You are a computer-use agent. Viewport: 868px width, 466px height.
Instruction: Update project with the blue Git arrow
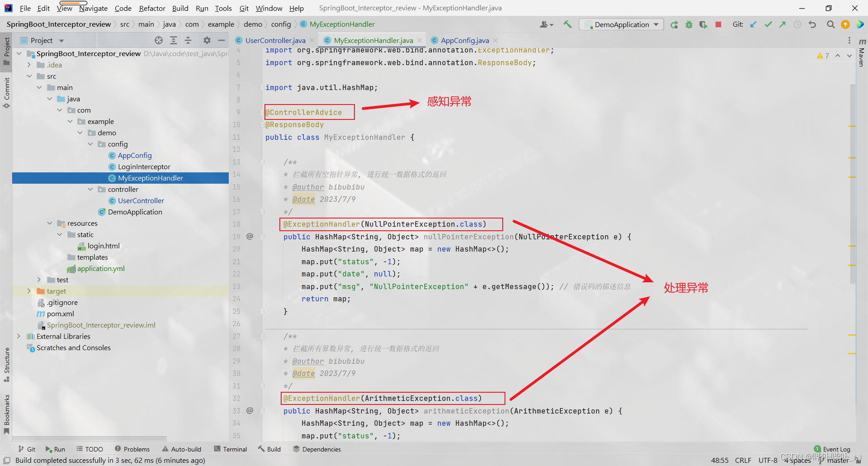[x=754, y=24]
